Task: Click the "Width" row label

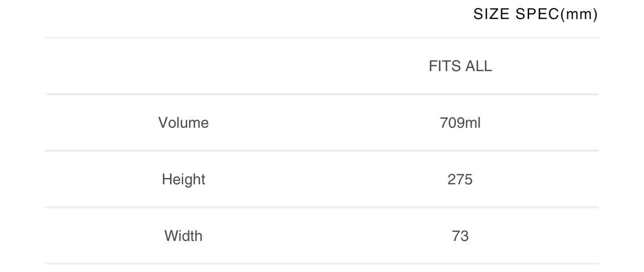Action: (184, 236)
